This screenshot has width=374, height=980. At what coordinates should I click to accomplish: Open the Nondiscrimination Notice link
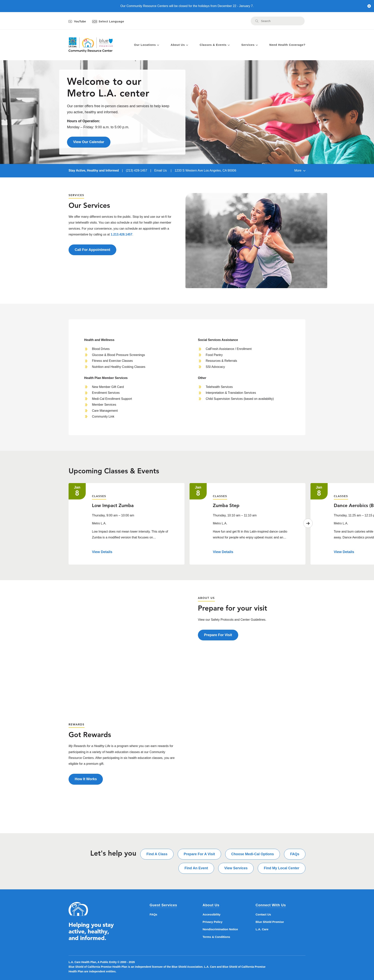click(x=220, y=929)
